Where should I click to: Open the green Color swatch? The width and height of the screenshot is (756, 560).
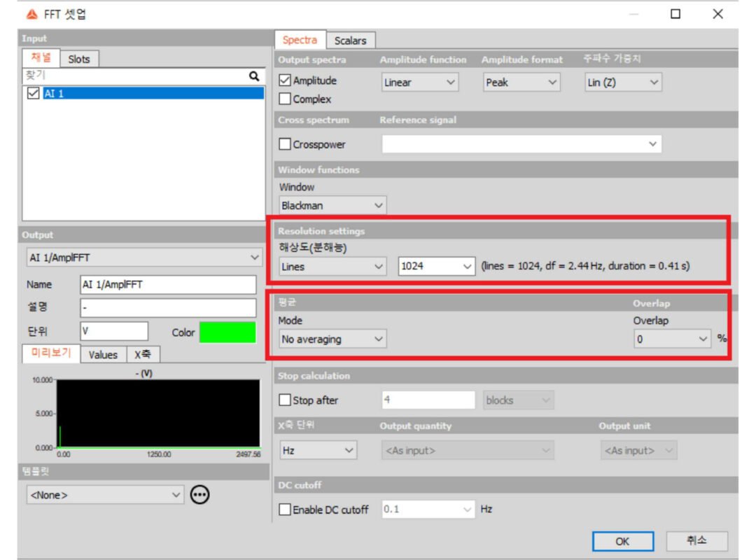coord(227,332)
